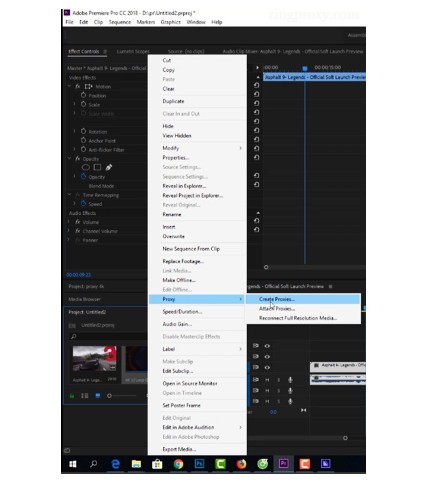The image size is (422, 486).
Task: Toggle animation stopwatch for Anti-flicker Filter
Action: [83, 149]
